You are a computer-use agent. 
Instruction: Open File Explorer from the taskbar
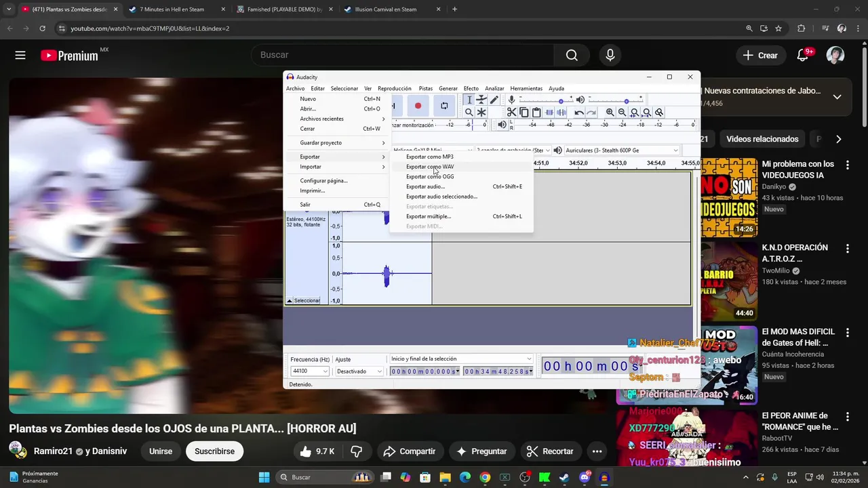click(x=445, y=477)
